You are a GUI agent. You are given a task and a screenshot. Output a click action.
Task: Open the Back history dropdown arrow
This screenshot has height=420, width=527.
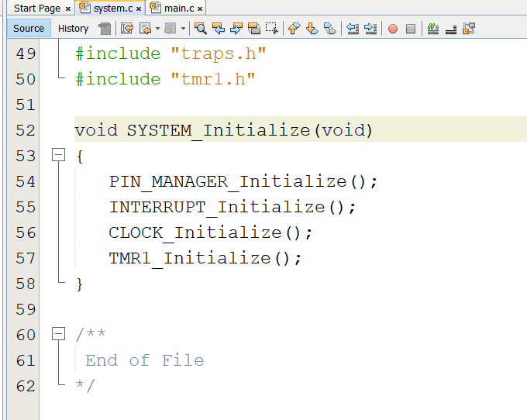(x=157, y=29)
